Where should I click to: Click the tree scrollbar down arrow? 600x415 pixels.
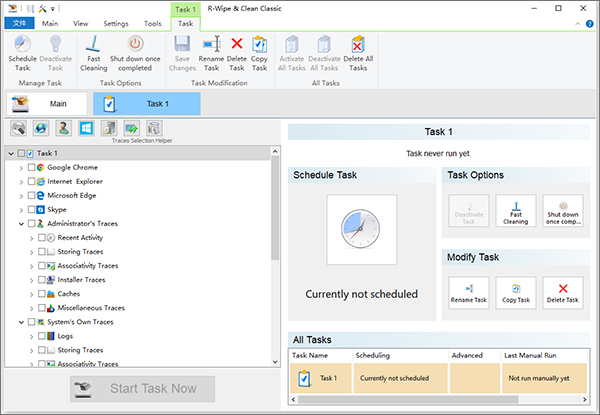click(x=275, y=362)
